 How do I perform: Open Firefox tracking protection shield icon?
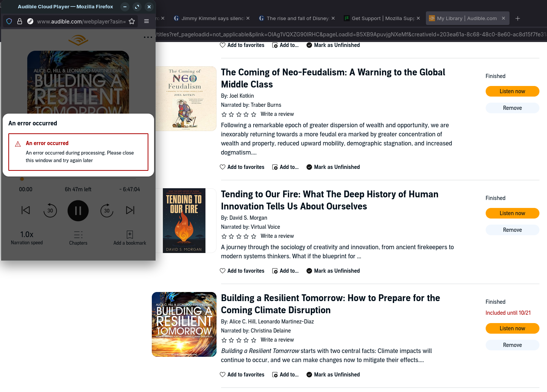point(9,21)
